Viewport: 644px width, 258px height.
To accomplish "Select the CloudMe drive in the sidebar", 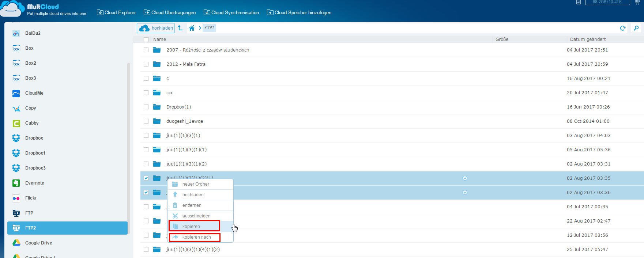I will pos(34,93).
